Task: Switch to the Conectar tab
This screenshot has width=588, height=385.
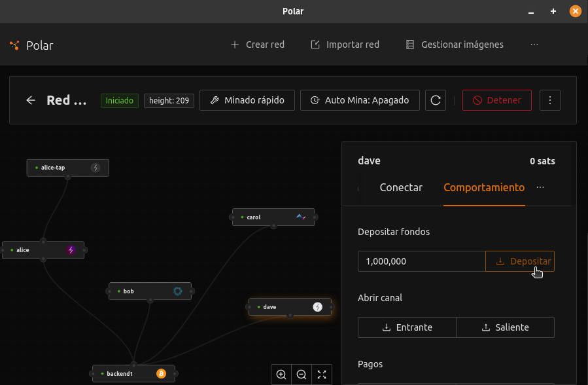Action: 401,187
